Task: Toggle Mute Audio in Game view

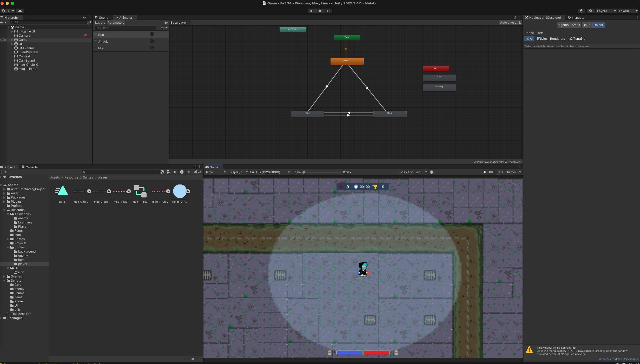Action: coord(484,172)
